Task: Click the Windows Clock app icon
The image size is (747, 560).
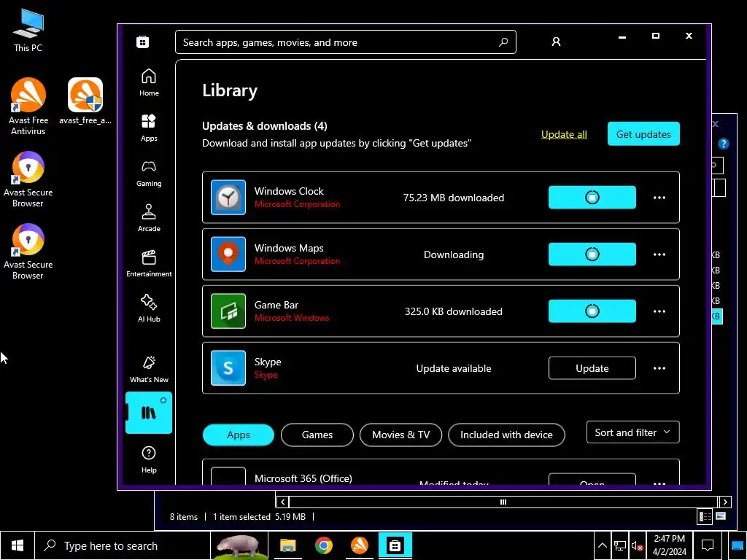Action: (228, 197)
